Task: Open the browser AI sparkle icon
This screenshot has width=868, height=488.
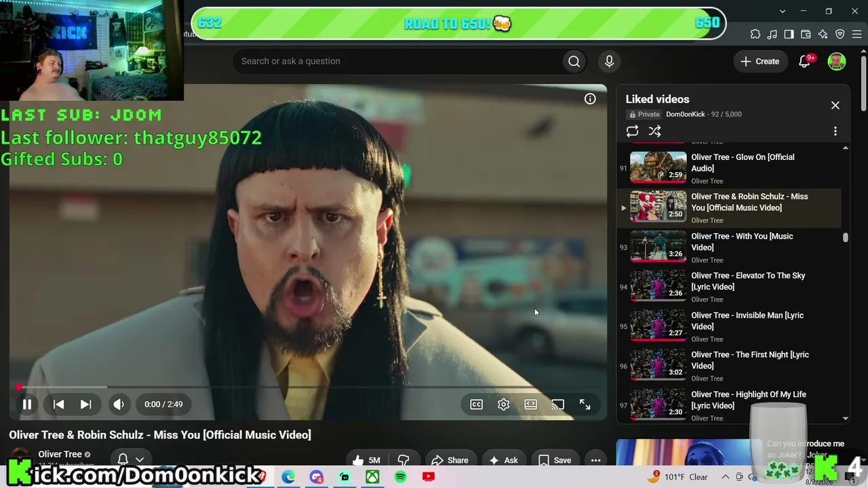Action: [823, 34]
